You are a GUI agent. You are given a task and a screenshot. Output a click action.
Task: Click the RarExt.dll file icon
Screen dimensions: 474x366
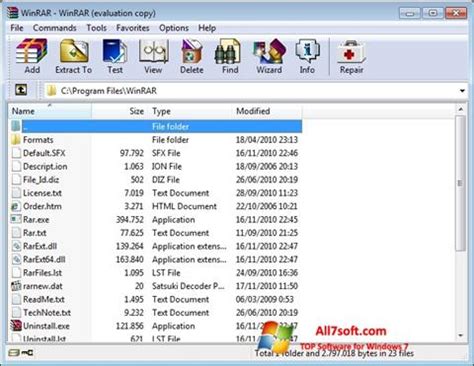point(16,246)
